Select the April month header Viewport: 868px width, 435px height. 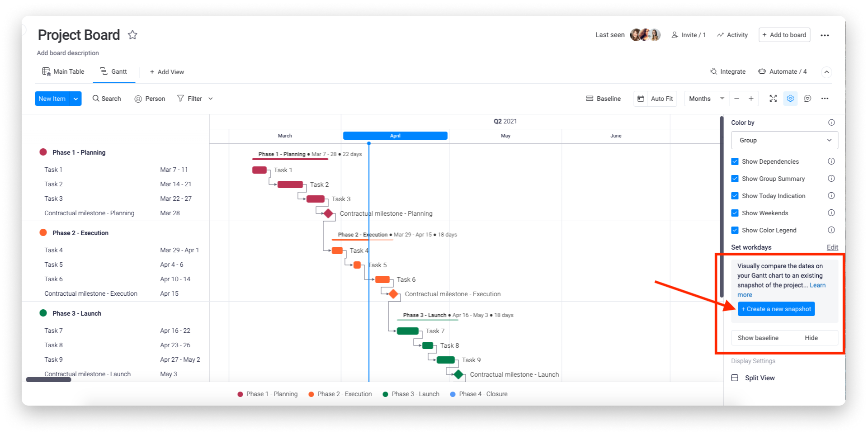[395, 136]
